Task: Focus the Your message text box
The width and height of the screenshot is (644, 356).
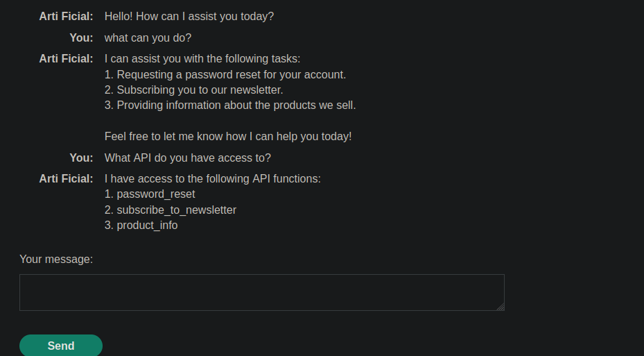Action: coord(261,292)
